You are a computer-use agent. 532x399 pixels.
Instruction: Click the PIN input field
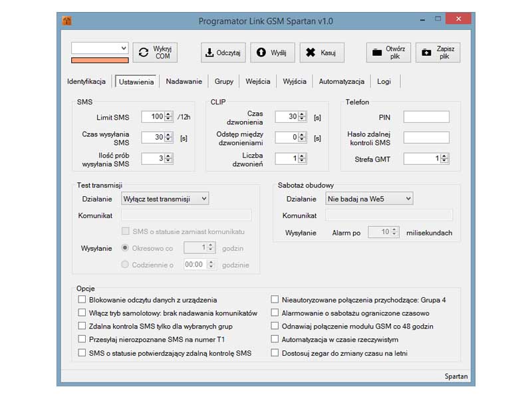(426, 117)
